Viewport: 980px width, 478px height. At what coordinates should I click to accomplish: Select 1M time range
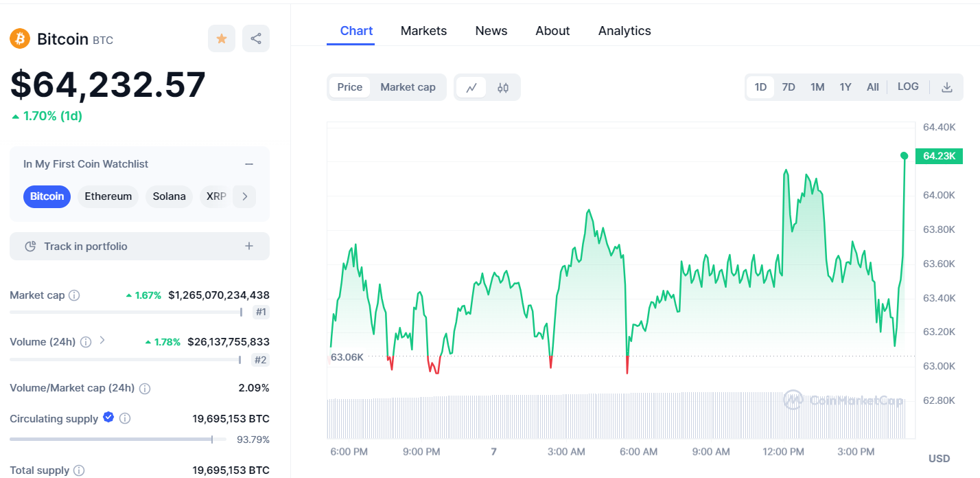pyautogui.click(x=817, y=87)
